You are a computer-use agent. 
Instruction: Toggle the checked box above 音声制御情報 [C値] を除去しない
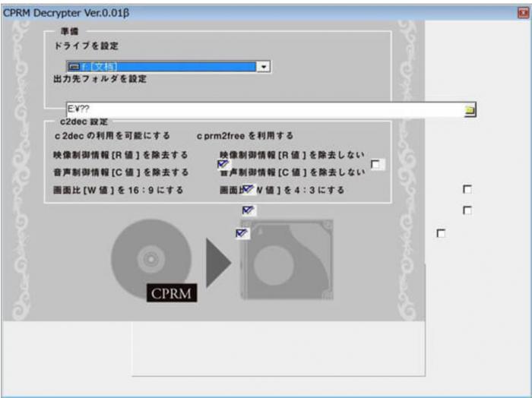223,164
